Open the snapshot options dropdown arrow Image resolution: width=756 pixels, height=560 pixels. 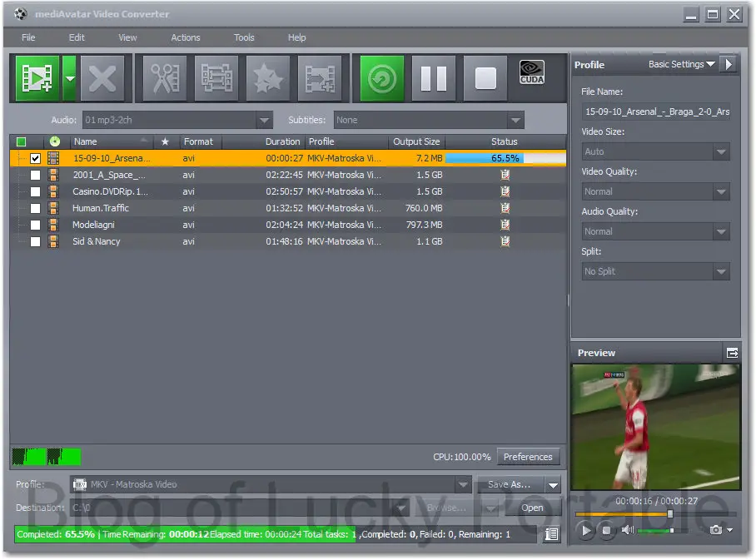point(730,530)
